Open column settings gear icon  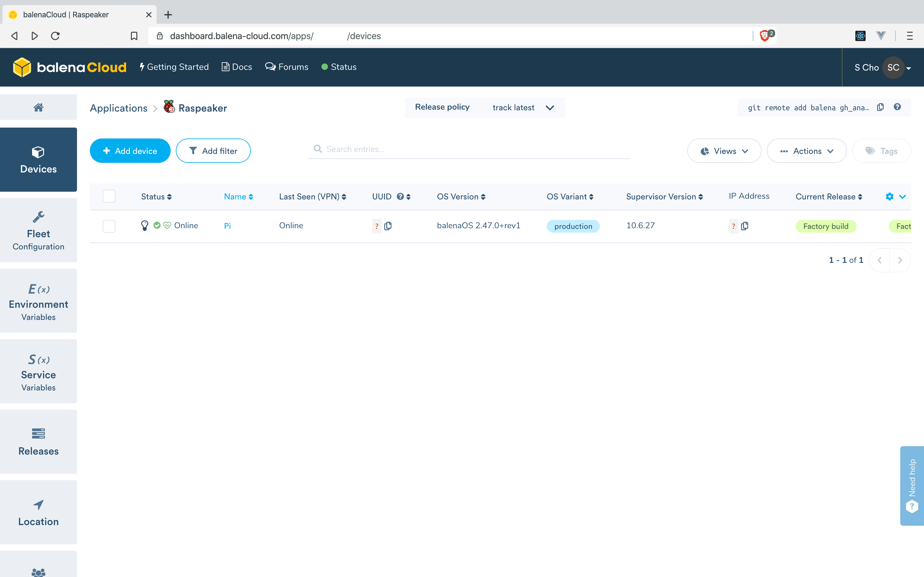pyautogui.click(x=889, y=197)
